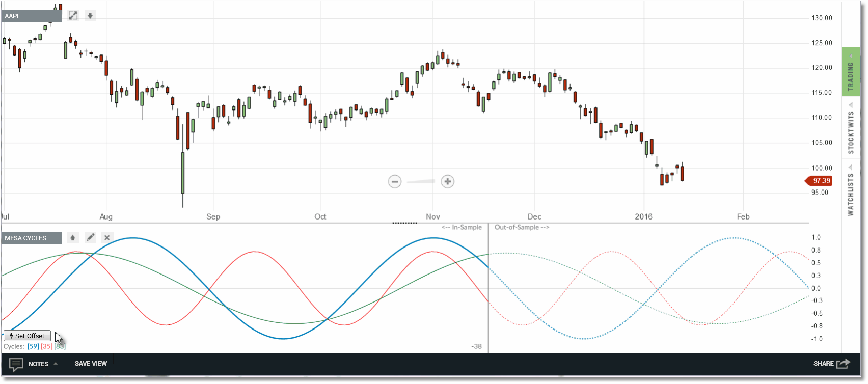Zoom in the chart with the plus button
The image size is (868, 384).
(448, 181)
